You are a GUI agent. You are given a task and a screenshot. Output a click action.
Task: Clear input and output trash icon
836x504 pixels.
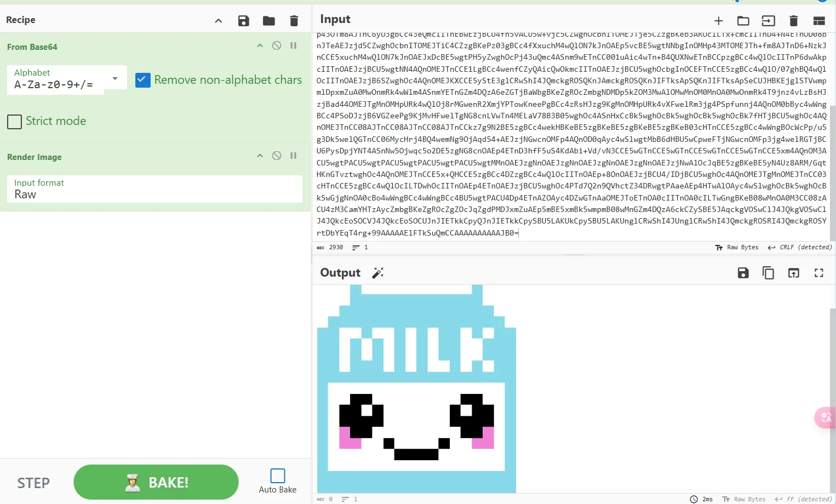[x=793, y=21]
